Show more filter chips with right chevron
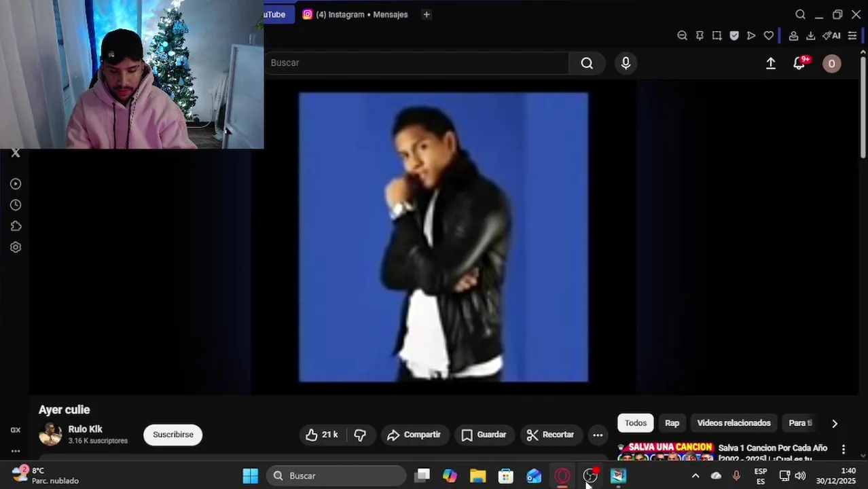The width and height of the screenshot is (868, 489). 835,423
